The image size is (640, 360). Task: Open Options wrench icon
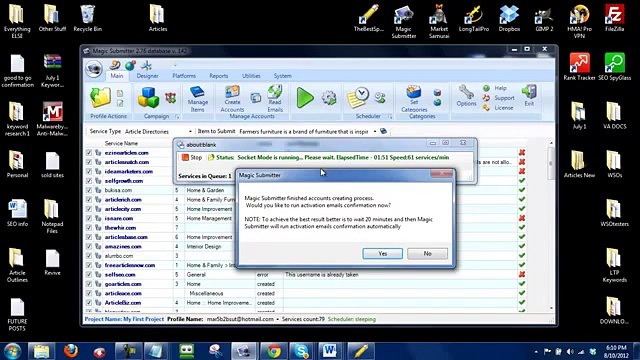coord(466,96)
